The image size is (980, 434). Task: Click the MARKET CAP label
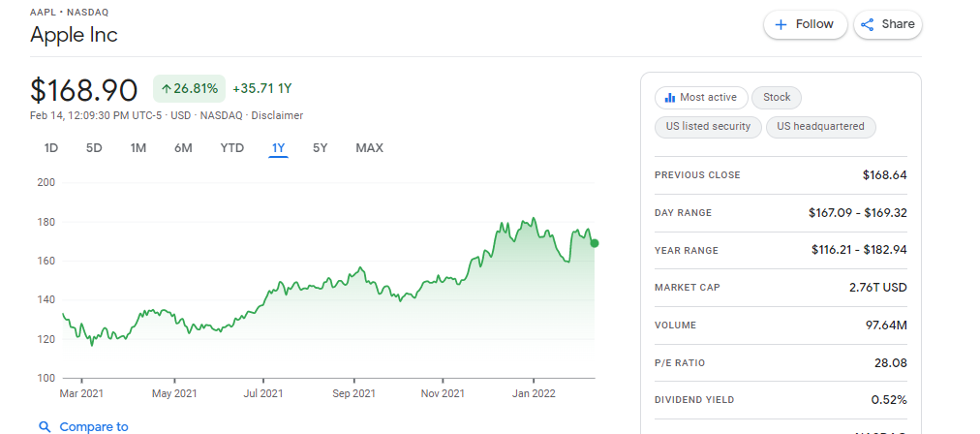pos(687,288)
